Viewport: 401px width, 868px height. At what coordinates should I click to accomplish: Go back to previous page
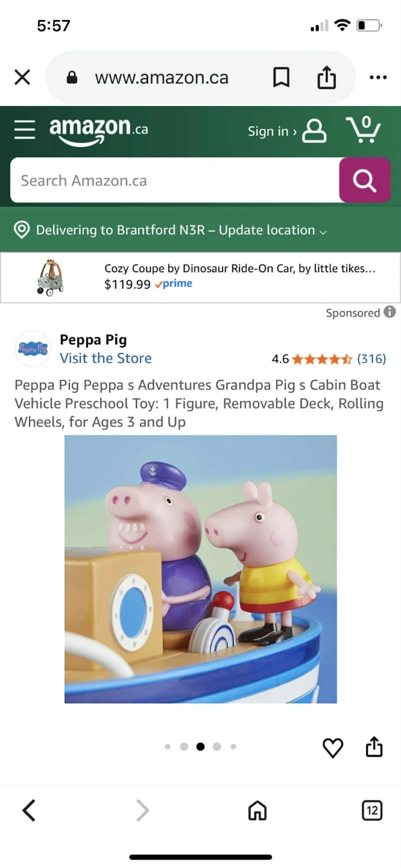[29, 811]
